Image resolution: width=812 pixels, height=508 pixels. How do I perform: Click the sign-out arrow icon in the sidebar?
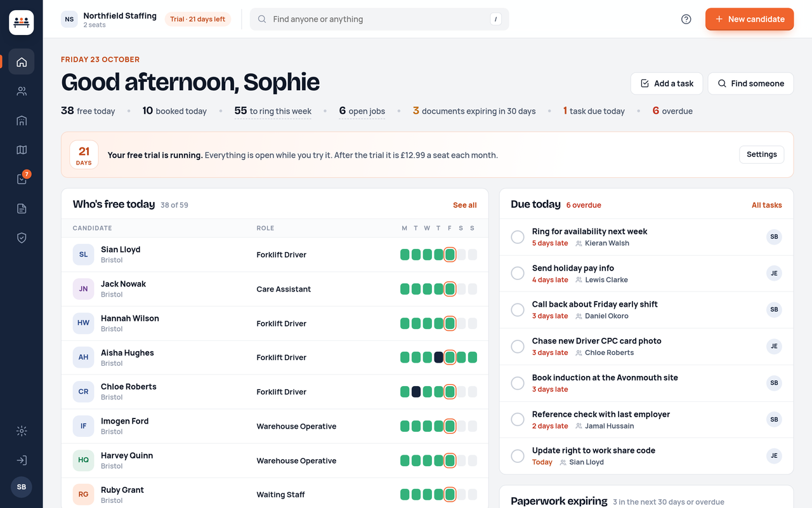(22, 460)
